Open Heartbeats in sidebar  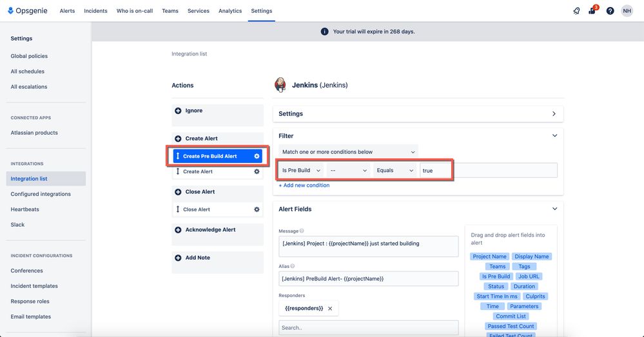tap(24, 209)
